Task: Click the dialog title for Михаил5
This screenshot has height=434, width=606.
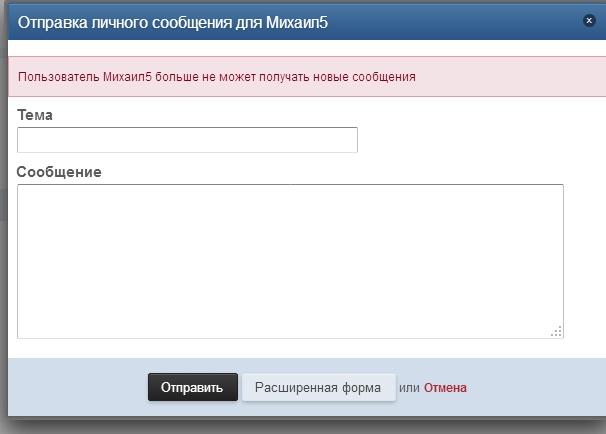Action: [187, 20]
